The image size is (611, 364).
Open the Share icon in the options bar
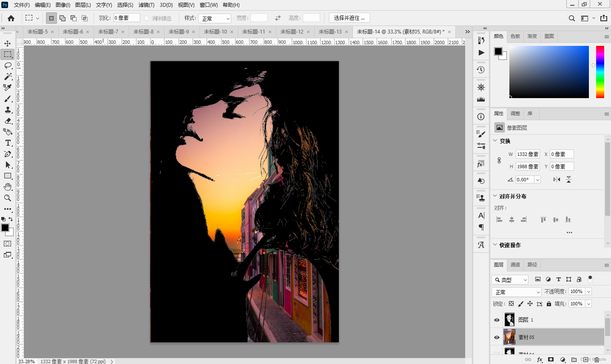click(x=604, y=18)
